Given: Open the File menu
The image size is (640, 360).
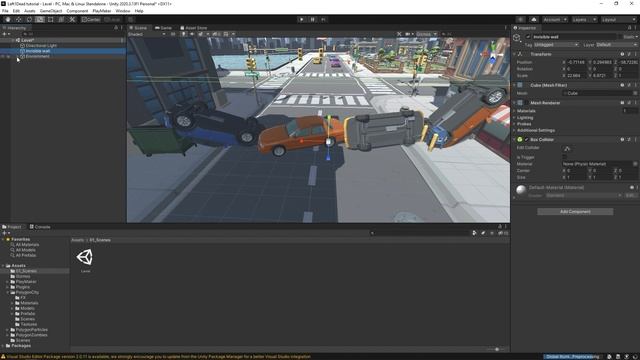Looking at the screenshot, I should (5, 11).
